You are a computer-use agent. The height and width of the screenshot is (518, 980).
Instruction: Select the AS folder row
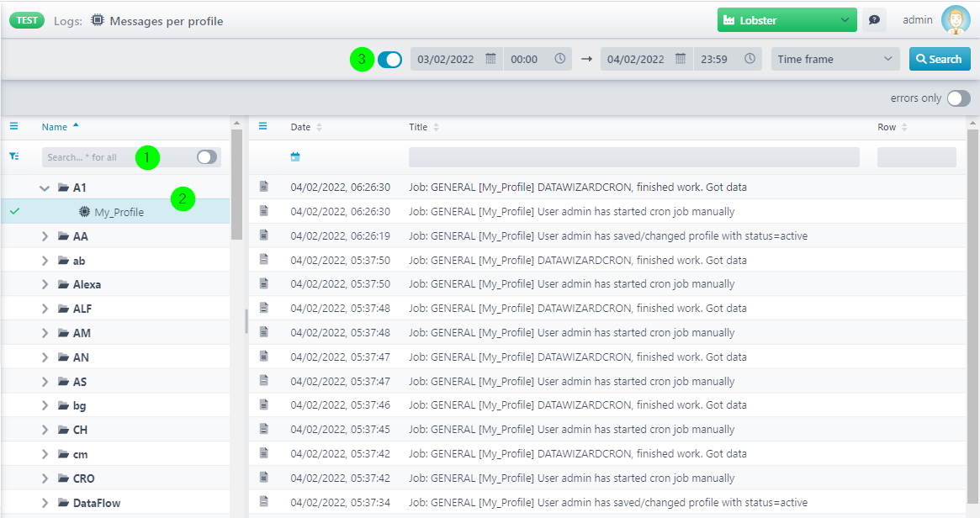[115, 382]
